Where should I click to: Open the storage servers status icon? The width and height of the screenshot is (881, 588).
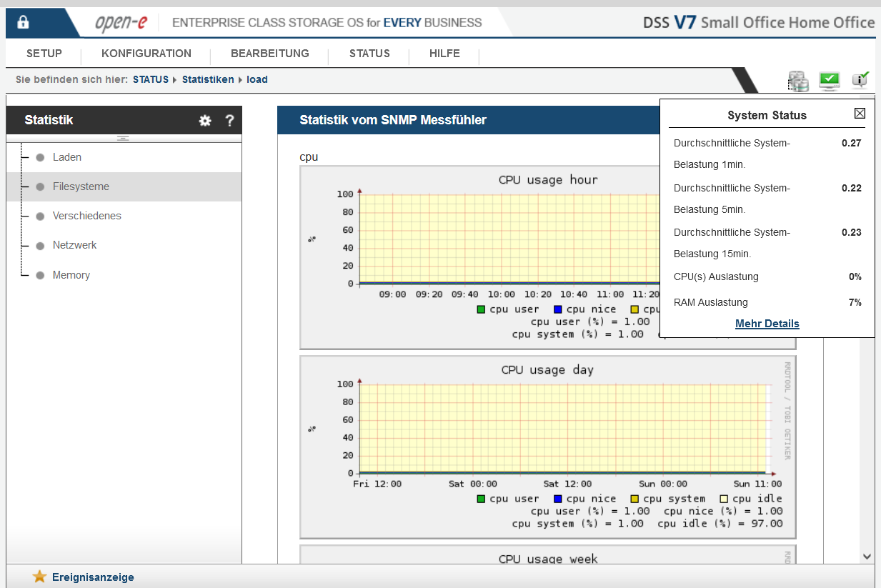(798, 81)
